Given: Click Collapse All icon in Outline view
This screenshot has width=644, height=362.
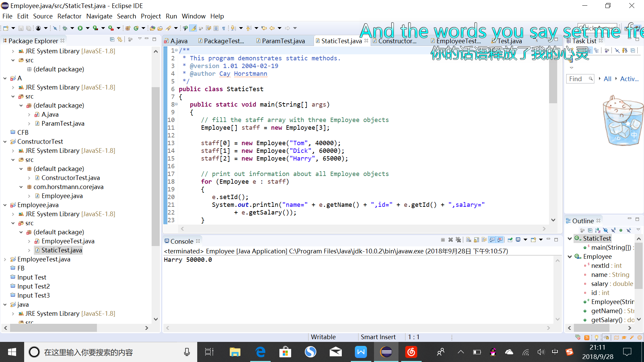Looking at the screenshot, I should (590, 231).
